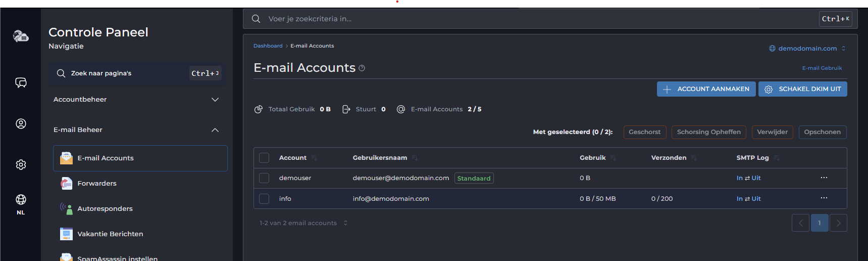Expand the Accountbeheer navigation section
This screenshot has height=261, width=868.
pos(136,100)
